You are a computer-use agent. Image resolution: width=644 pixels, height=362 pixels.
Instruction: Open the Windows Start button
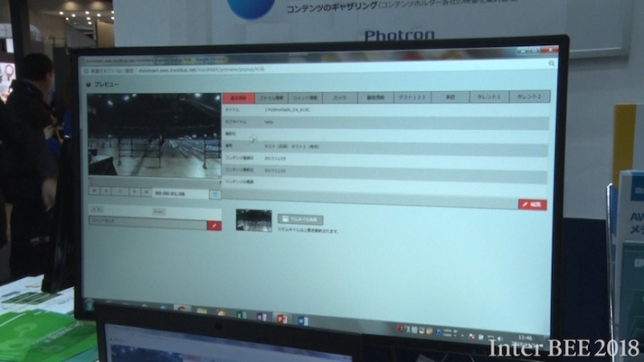coord(88,304)
